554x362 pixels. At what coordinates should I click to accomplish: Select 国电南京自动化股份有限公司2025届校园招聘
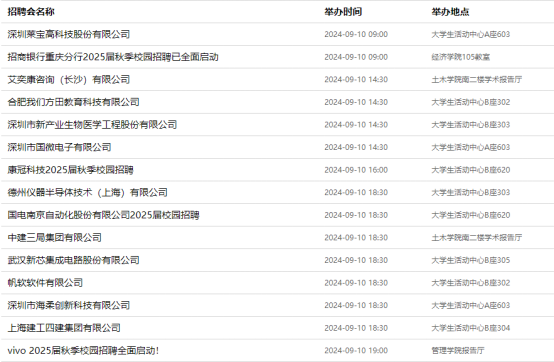click(103, 215)
